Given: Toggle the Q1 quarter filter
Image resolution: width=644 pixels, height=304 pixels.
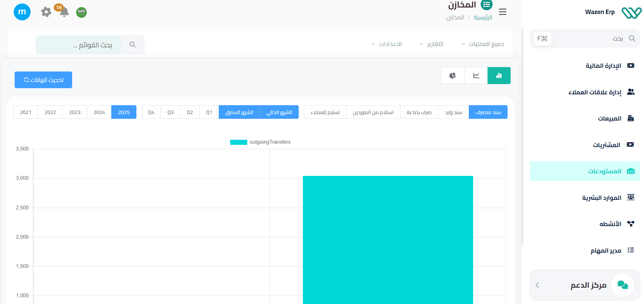Looking at the screenshot, I should (x=209, y=112).
